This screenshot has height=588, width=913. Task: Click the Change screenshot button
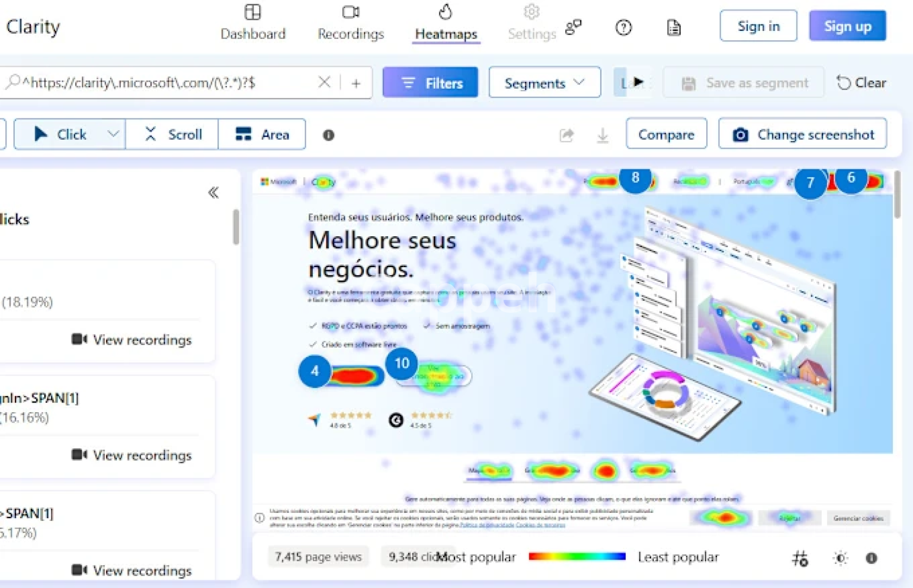point(802,135)
